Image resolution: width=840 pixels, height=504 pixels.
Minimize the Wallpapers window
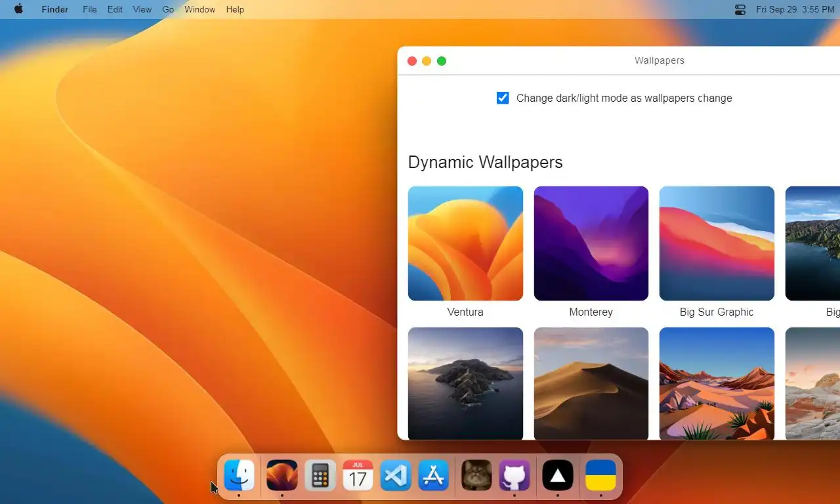(427, 61)
